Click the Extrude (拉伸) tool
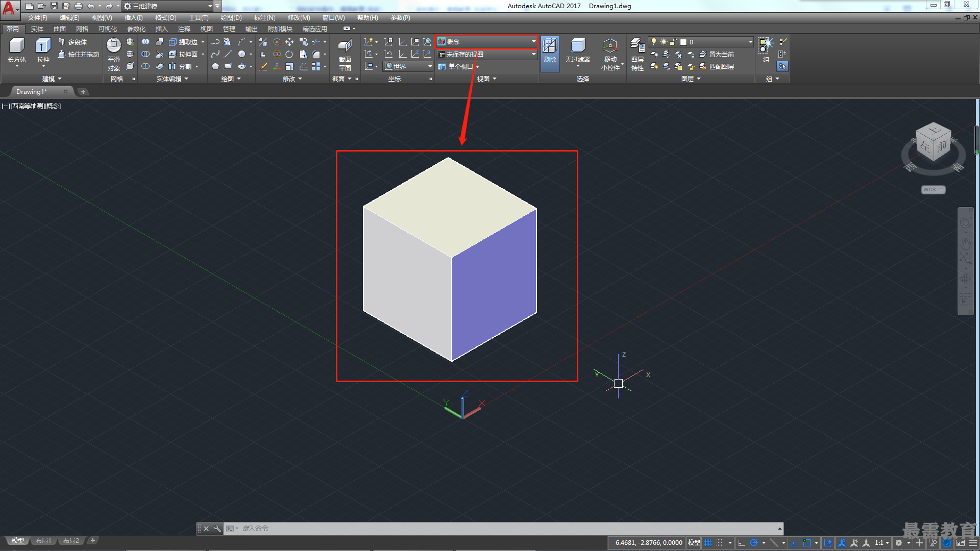This screenshot has width=980, height=551. 43,51
